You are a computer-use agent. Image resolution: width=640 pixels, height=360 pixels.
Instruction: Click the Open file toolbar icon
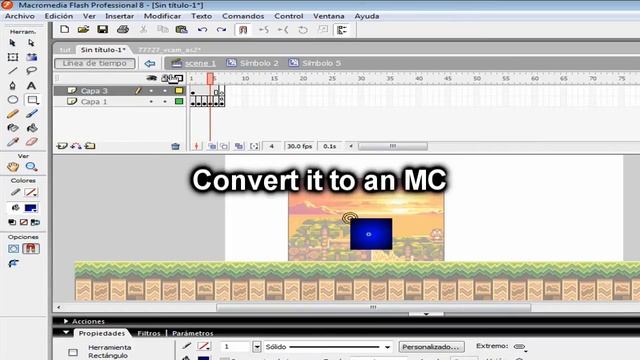(x=83, y=29)
